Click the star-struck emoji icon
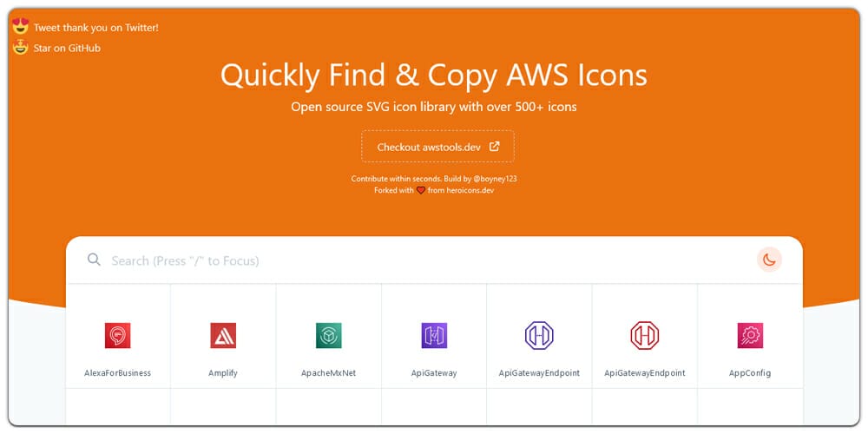This screenshot has height=434, width=868. (x=21, y=48)
